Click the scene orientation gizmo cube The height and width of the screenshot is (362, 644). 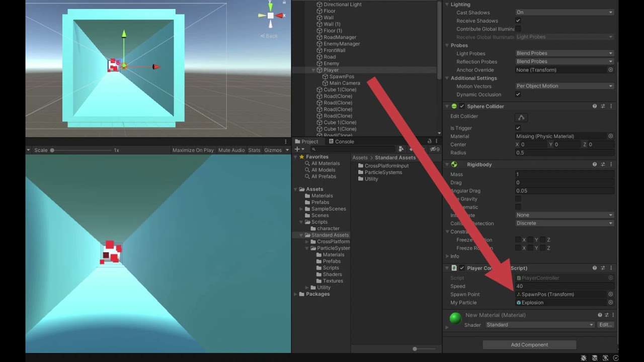271,16
